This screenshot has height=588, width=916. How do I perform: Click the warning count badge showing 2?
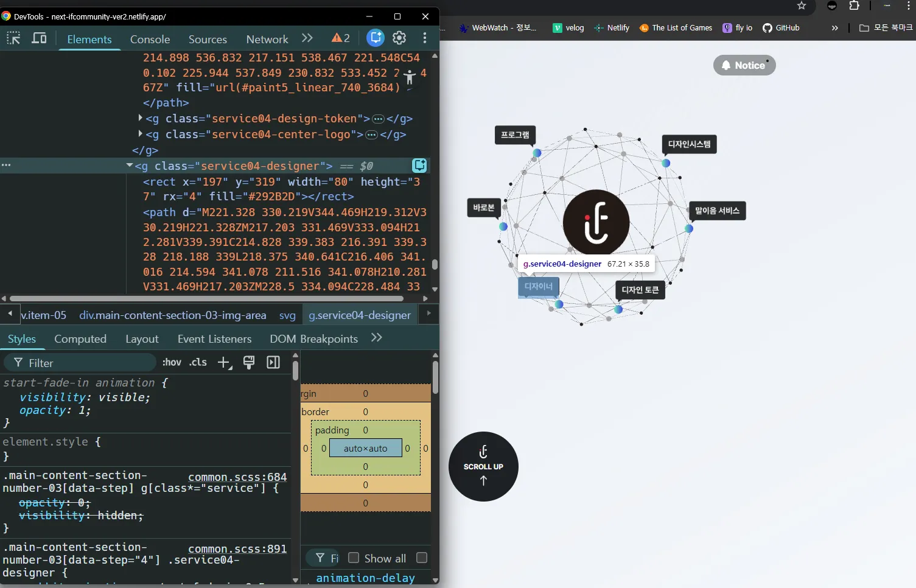pyautogui.click(x=341, y=38)
